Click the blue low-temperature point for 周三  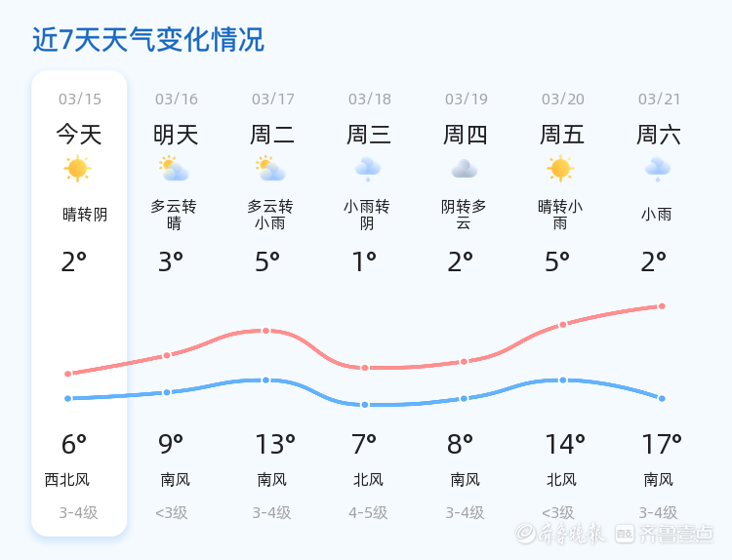365,405
